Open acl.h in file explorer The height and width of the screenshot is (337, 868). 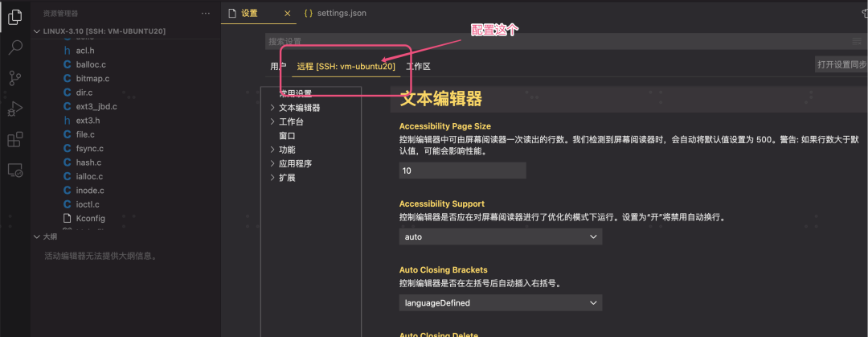[85, 51]
